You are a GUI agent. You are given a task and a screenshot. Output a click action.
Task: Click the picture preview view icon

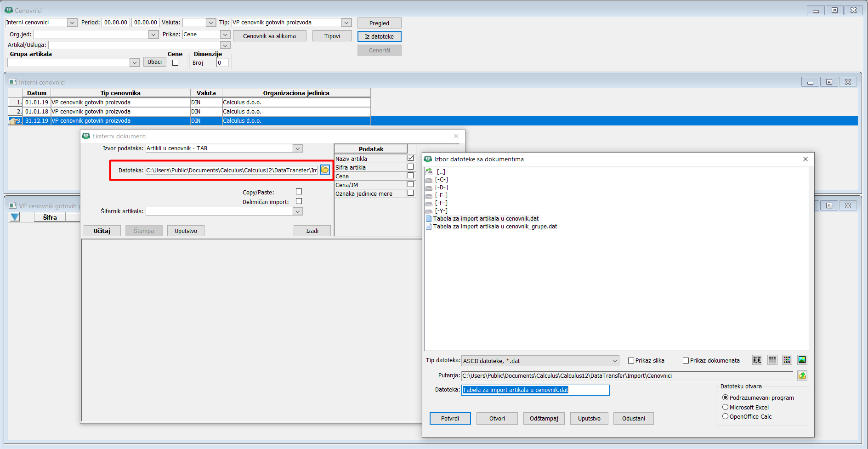pyautogui.click(x=802, y=360)
